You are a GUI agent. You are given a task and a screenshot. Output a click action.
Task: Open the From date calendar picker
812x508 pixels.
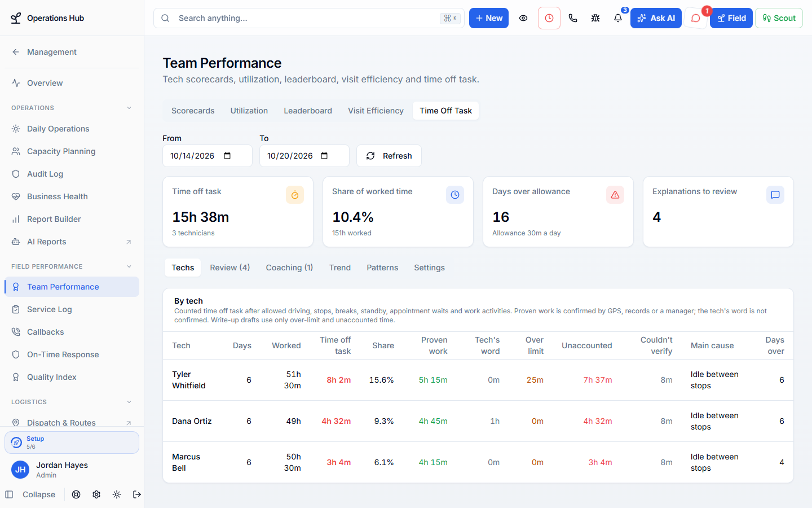click(x=227, y=156)
